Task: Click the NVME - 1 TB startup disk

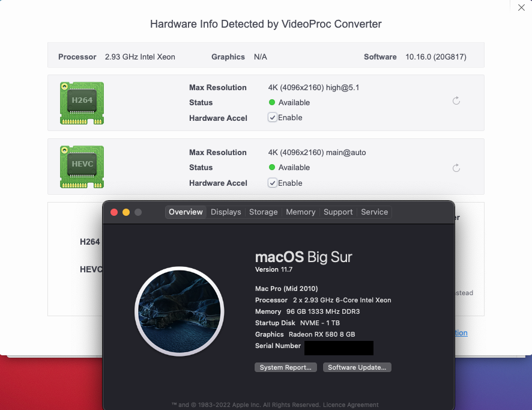Action: click(x=320, y=323)
